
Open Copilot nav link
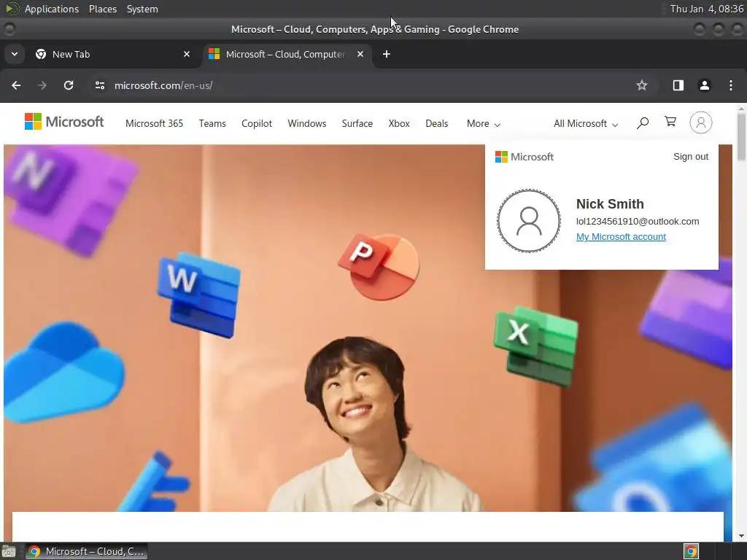coord(257,123)
